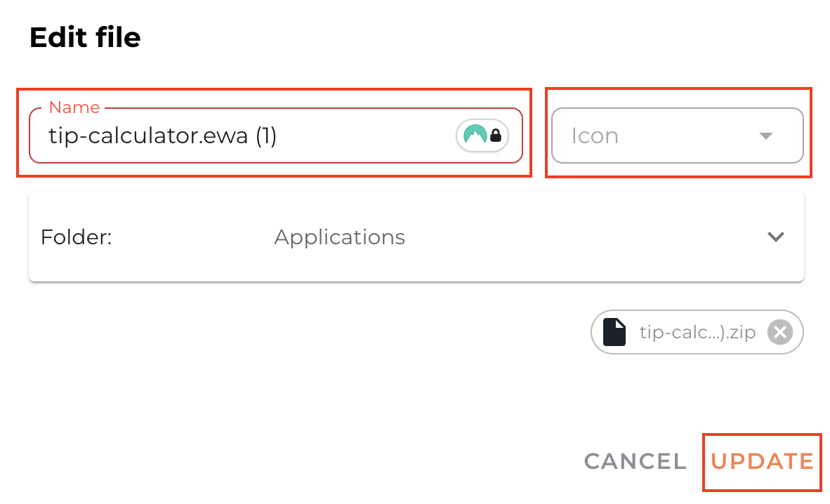
Task: Focus the Name input field
Action: click(351, 135)
